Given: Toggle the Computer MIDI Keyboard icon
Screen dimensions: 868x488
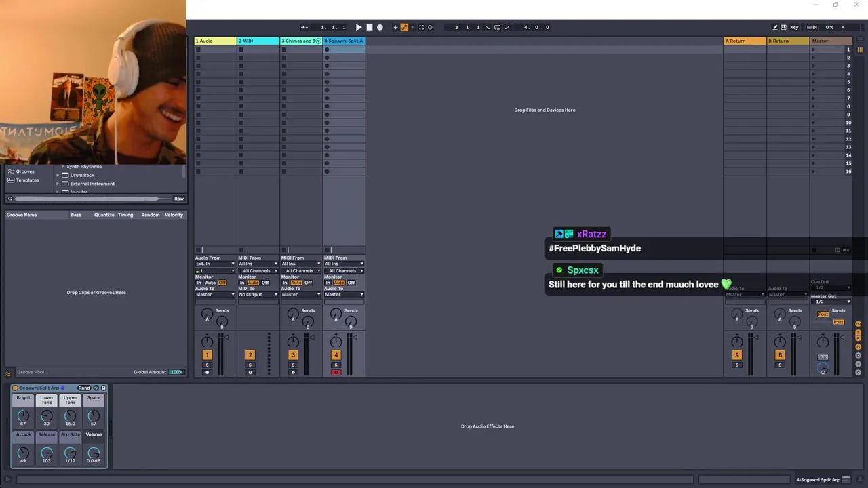Looking at the screenshot, I should 784,27.
